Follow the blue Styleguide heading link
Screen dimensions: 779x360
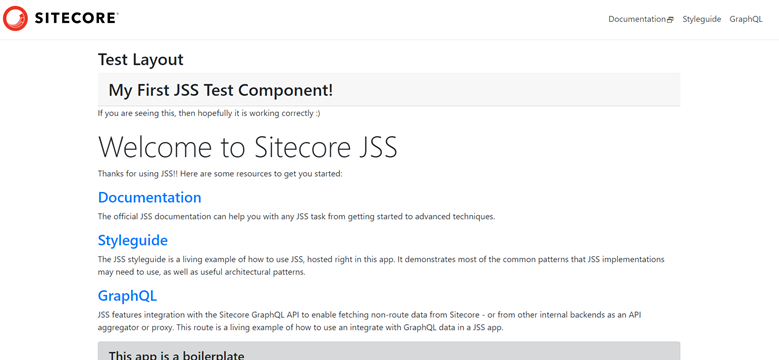click(133, 240)
